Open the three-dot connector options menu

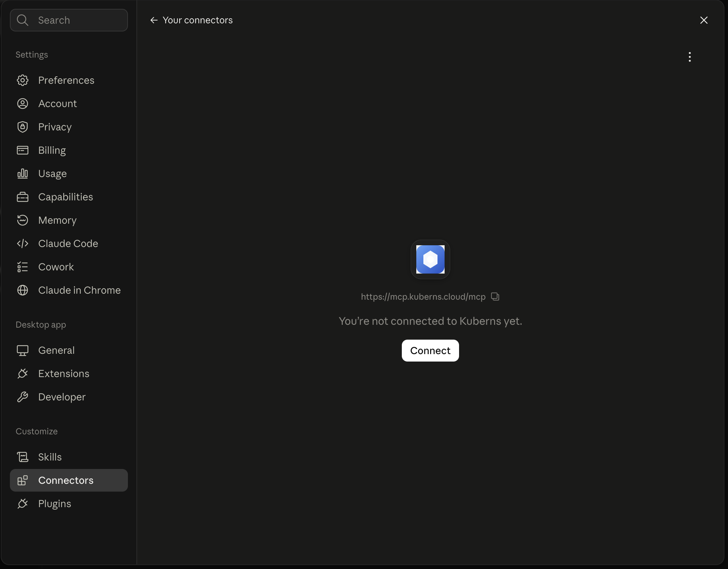(x=690, y=57)
